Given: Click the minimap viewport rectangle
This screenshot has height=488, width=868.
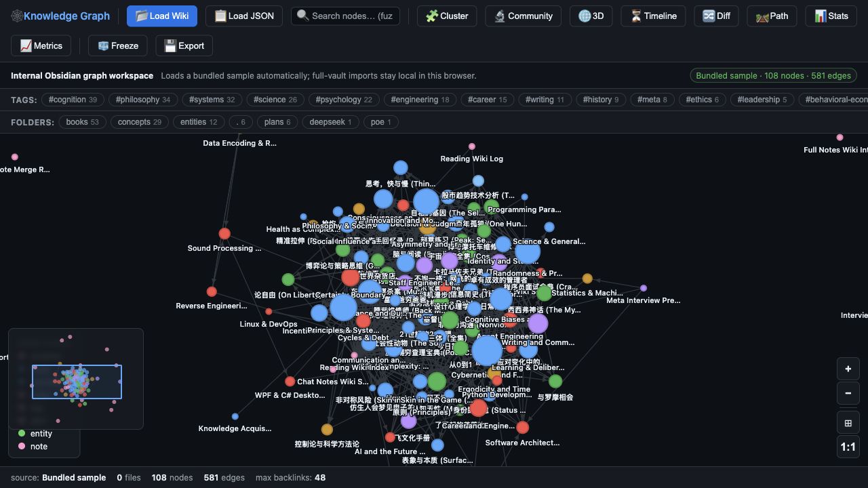Looking at the screenshot, I should click(x=77, y=382).
